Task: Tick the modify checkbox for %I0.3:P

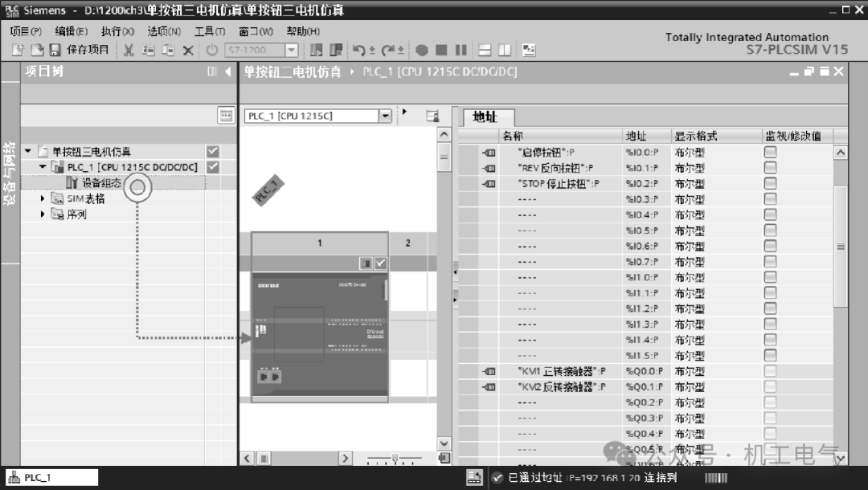Action: coord(770,198)
